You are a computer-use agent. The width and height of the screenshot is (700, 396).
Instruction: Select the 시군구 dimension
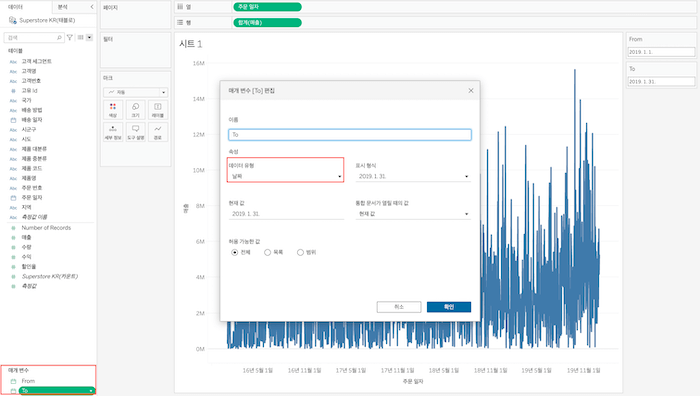(29, 129)
